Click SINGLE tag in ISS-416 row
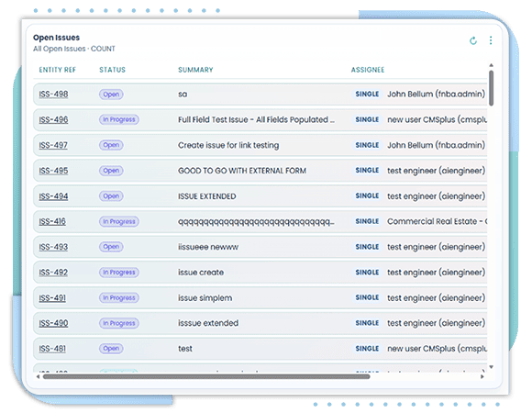The height and width of the screenshot is (413, 532). point(367,221)
